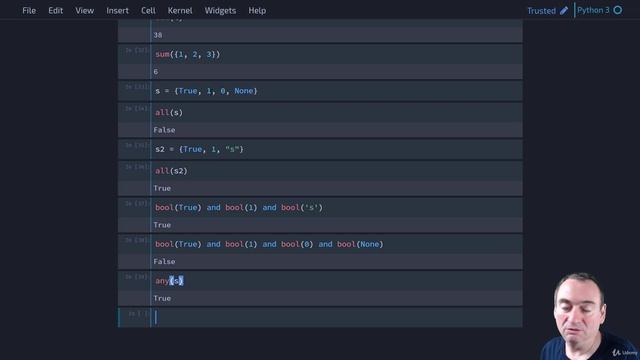Open the Widgets menu

click(x=220, y=11)
